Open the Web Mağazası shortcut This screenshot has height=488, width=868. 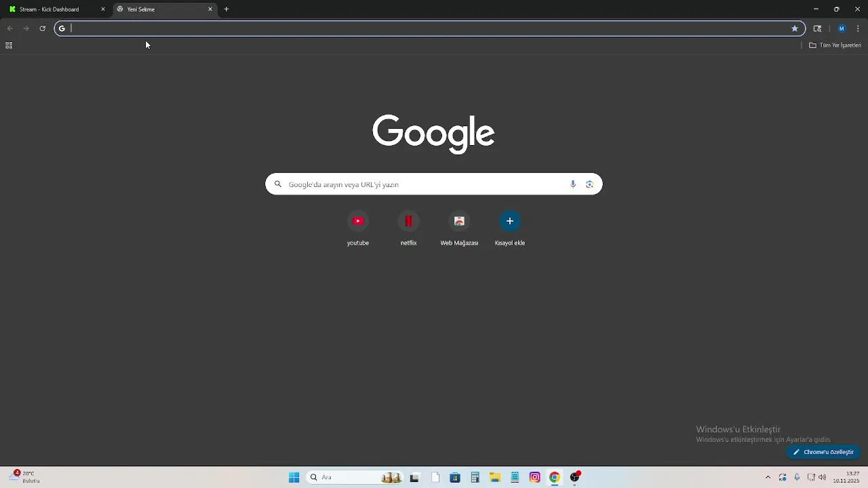(459, 228)
